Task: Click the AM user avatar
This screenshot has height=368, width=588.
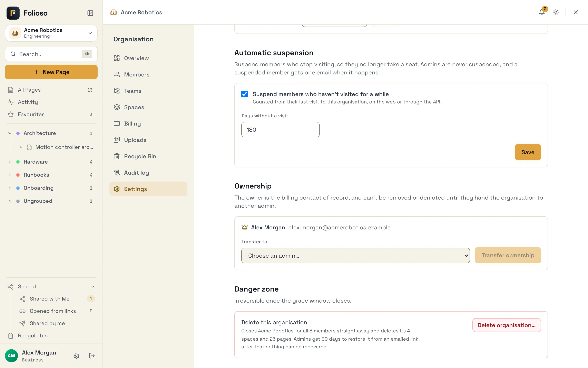Action: pos(11,356)
